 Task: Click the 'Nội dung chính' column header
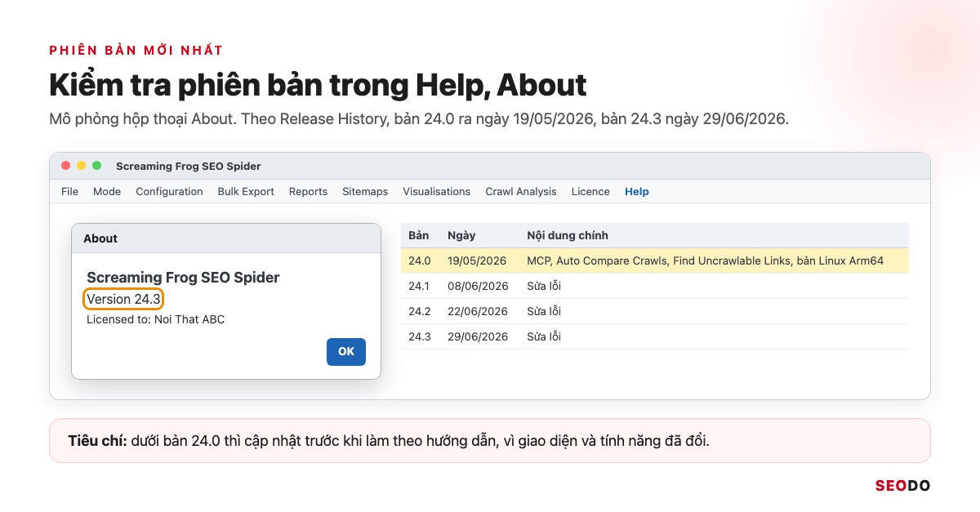coord(568,235)
